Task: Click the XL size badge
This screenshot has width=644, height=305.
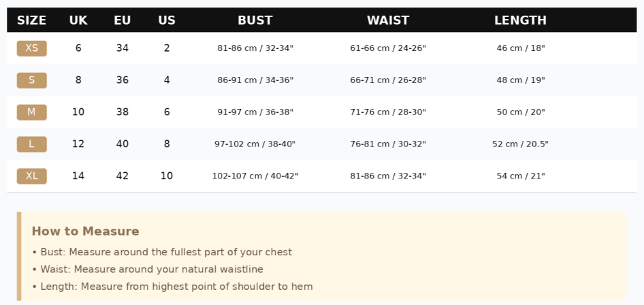Action: [x=31, y=176]
